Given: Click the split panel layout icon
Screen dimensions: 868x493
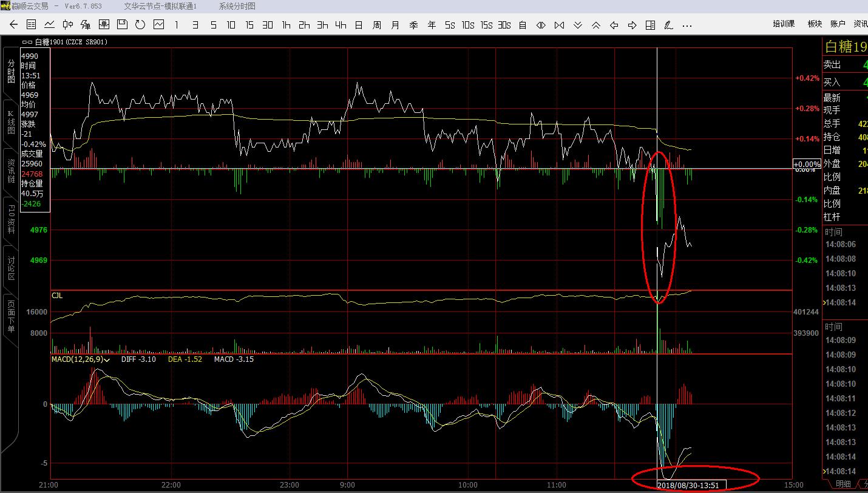Looking at the screenshot, I should click(650, 25).
